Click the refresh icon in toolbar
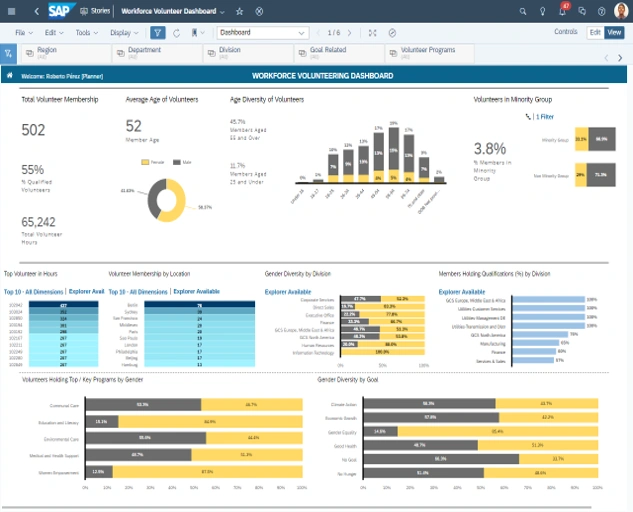Viewport: 633px width, 512px height. pos(177,32)
